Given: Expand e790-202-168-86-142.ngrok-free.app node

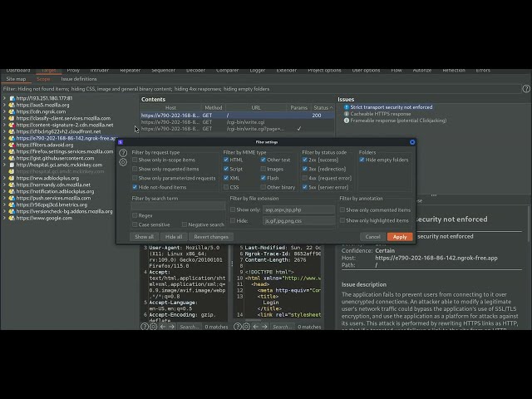Looking at the screenshot, I should [4, 139].
